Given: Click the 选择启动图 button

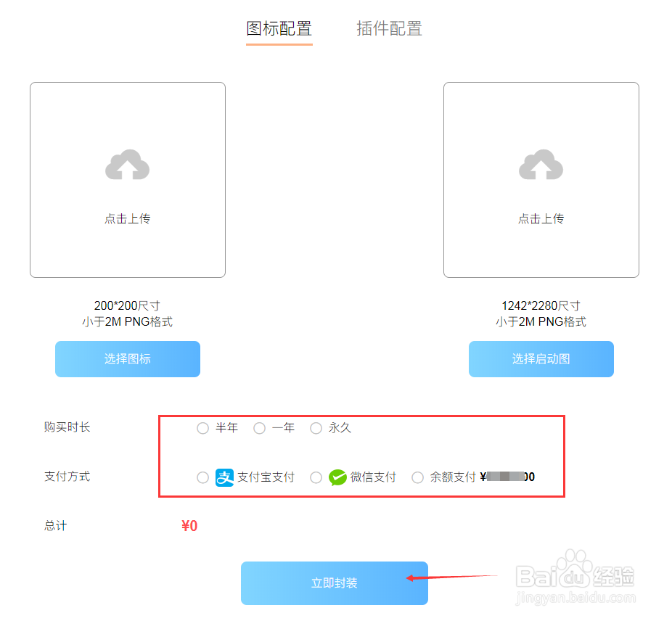Looking at the screenshot, I should click(541, 359).
